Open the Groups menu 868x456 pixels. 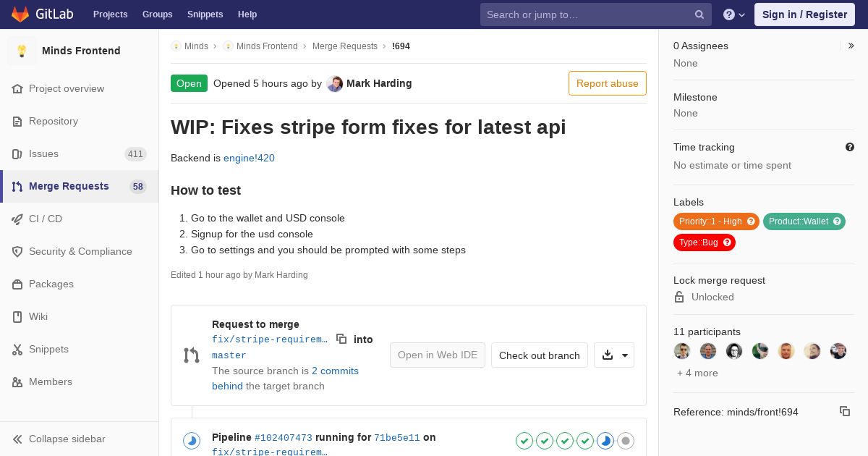pos(158,14)
